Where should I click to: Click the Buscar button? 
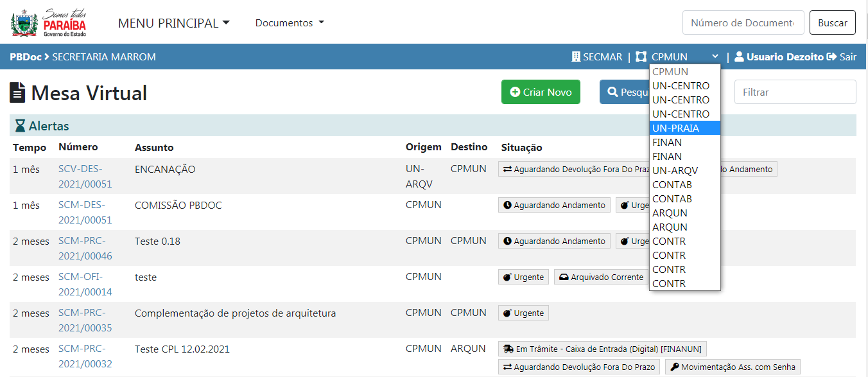click(832, 23)
